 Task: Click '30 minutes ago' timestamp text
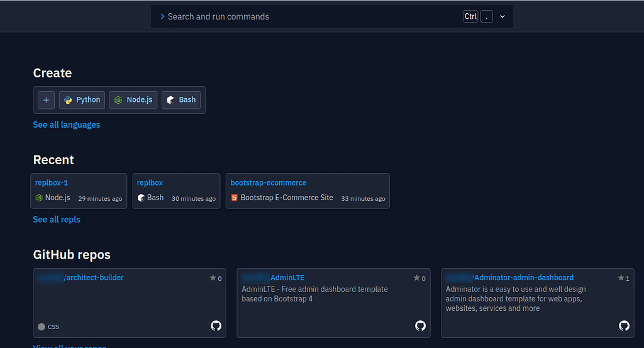pos(194,198)
